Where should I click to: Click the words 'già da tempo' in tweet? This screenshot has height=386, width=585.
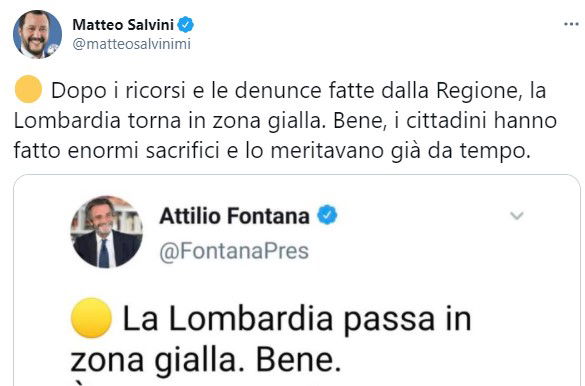461,151
